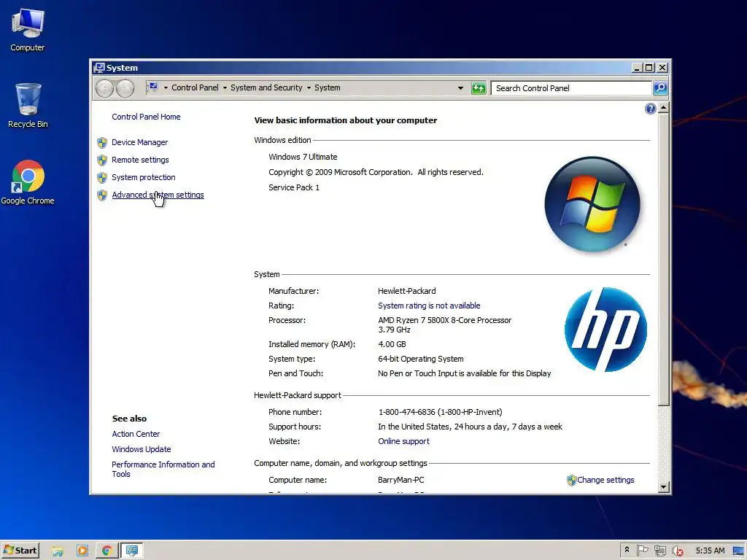Screen dimensions: 747x560
Task: Click System rating is not available link
Action: pos(429,306)
